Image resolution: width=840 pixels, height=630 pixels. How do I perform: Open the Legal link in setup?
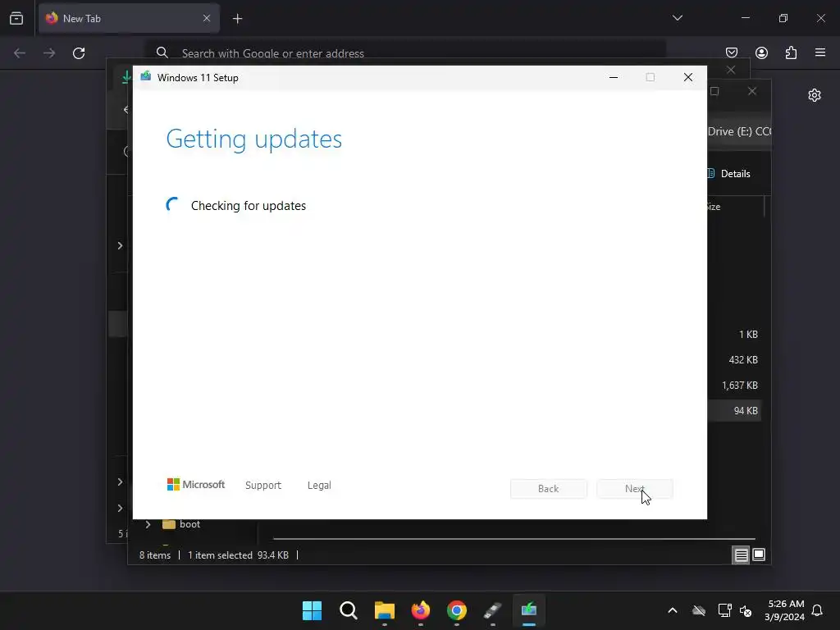[319, 486]
